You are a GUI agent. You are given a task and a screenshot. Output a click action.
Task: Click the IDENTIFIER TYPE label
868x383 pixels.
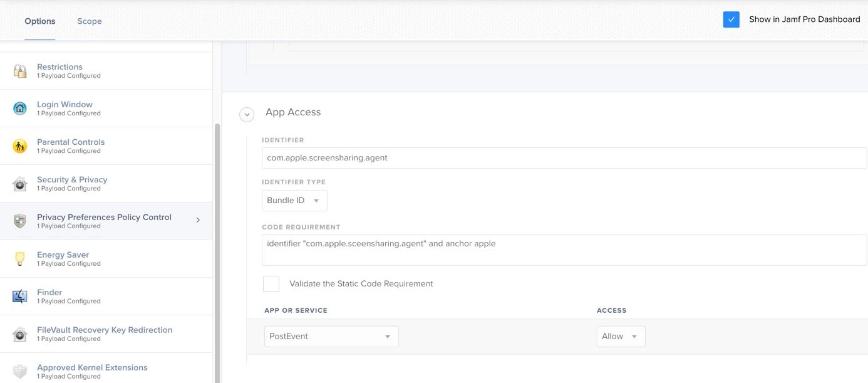point(294,182)
